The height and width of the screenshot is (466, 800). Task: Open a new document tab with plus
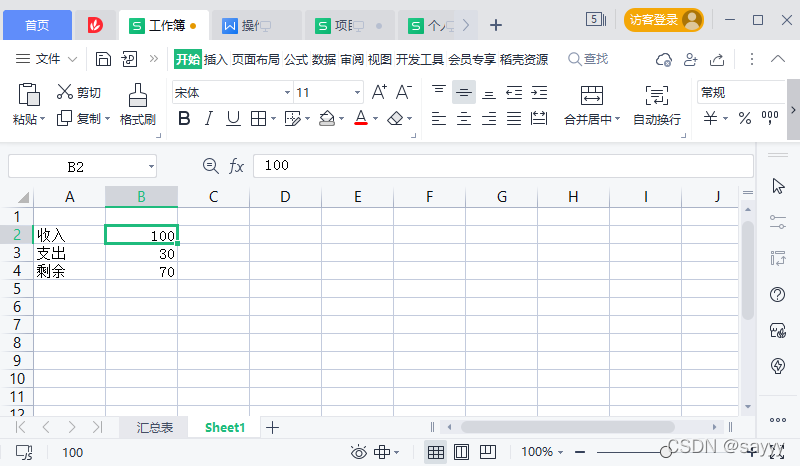[x=495, y=24]
